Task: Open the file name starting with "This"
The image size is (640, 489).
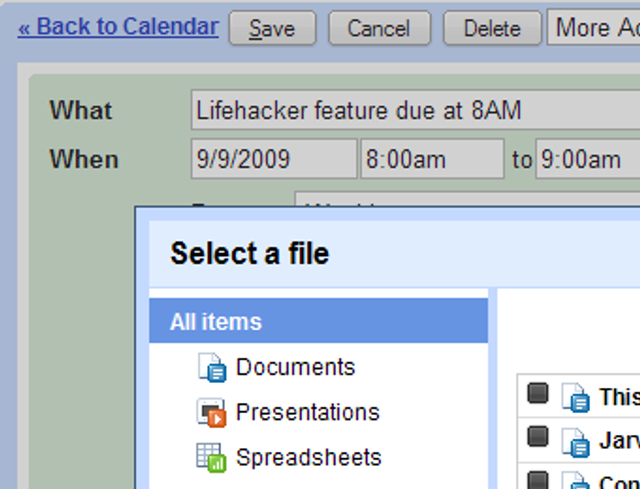Action: click(619, 397)
